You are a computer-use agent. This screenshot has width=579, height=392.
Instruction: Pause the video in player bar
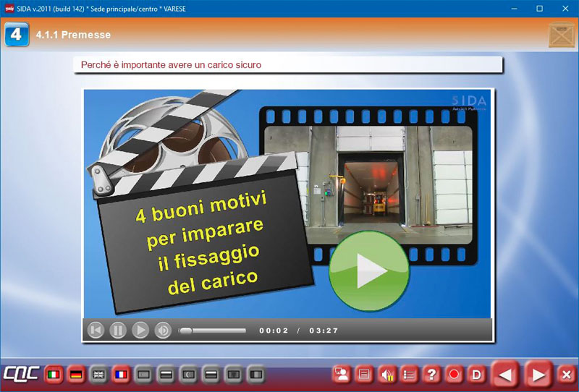point(118,331)
